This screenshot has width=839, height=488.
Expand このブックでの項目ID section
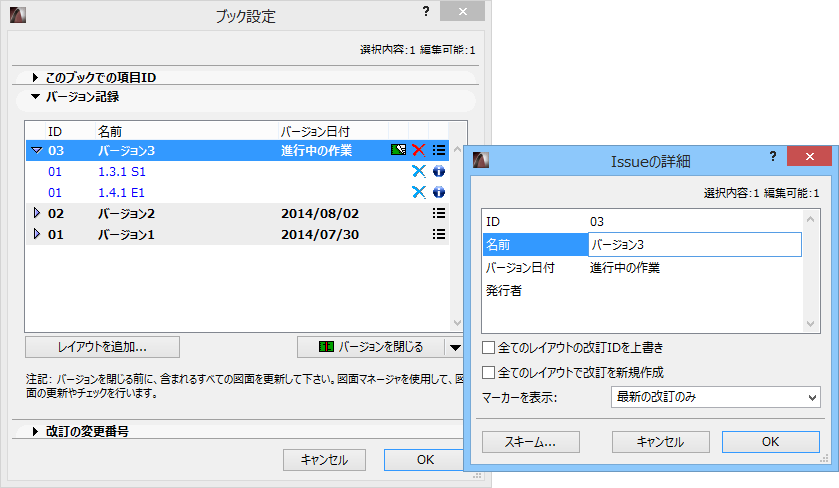click(x=35, y=78)
